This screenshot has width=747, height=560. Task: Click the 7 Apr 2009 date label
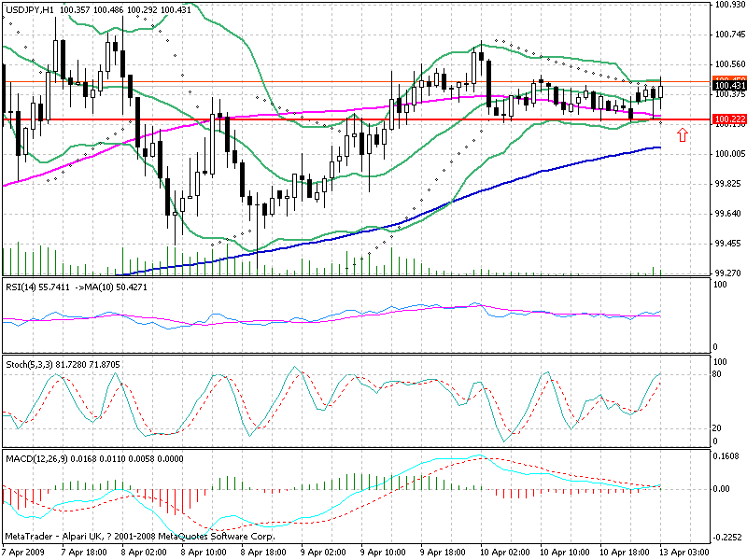(x=24, y=553)
